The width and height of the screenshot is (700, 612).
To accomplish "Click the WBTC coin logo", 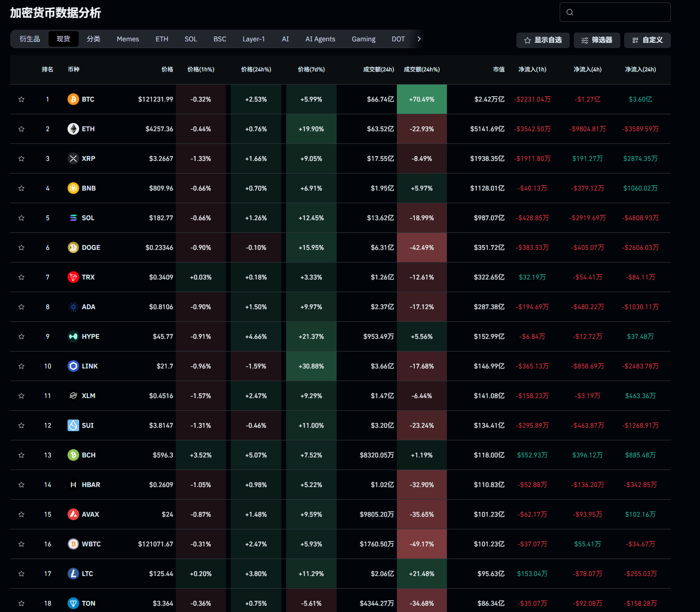I will coord(73,544).
